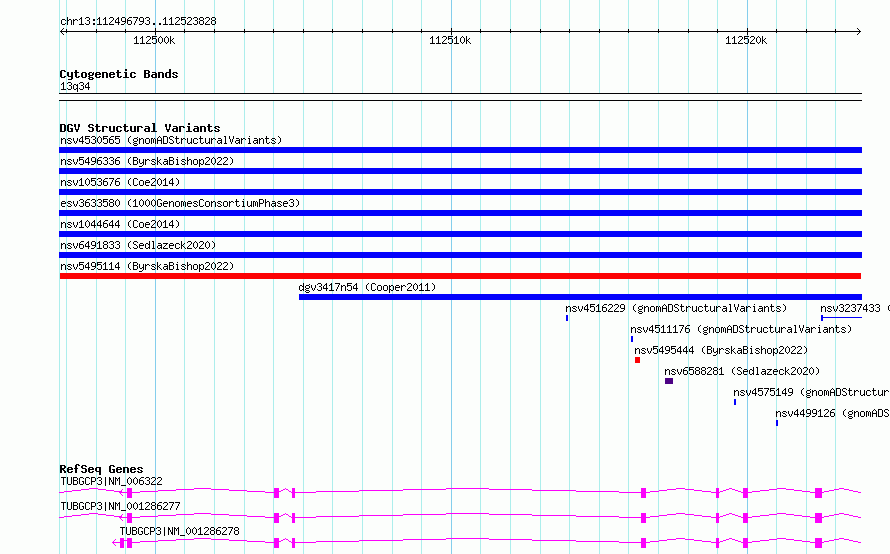Select variant label nsv4575149
Viewport: 890px width, 554px height.
[x=763, y=392]
